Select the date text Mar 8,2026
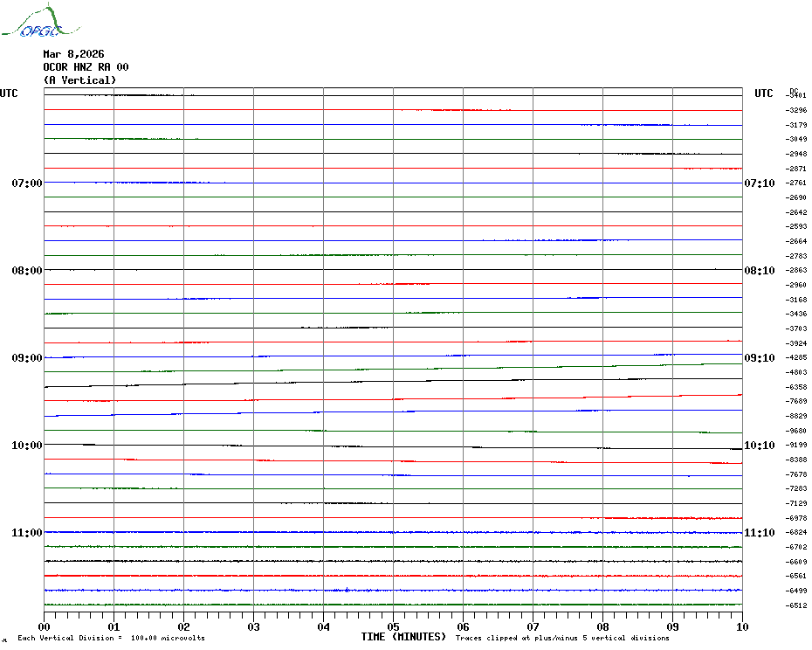Screen dimensions: 812x650 (x=73, y=54)
